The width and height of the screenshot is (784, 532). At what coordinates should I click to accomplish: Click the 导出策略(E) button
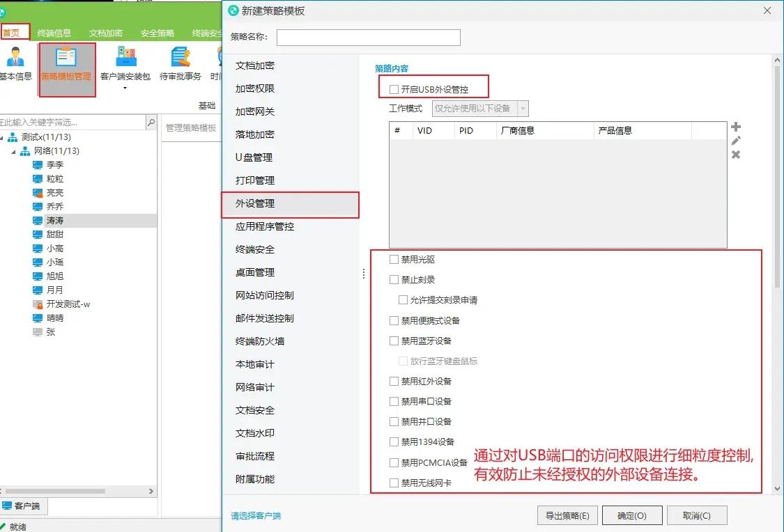pyautogui.click(x=567, y=516)
